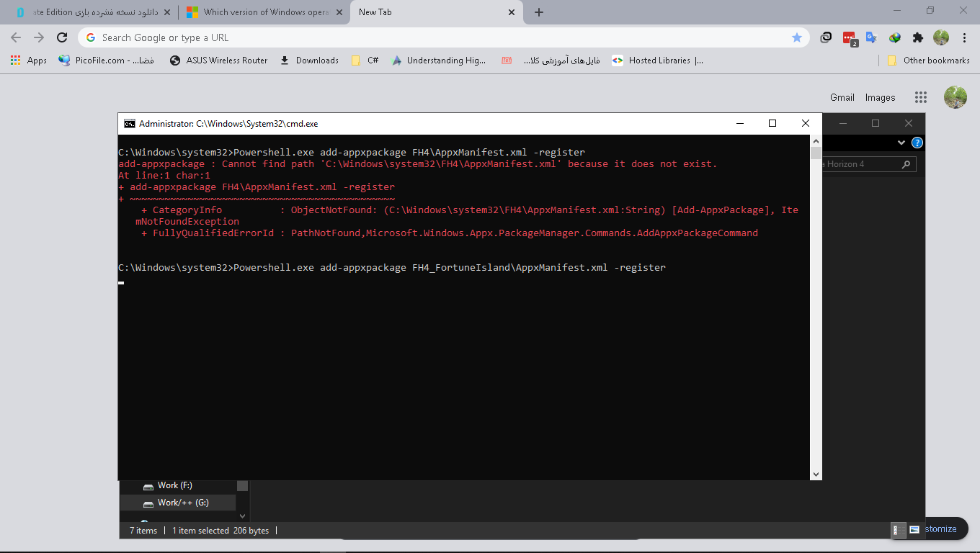This screenshot has height=553, width=980.
Task: Open the Images link
Action: [880, 97]
